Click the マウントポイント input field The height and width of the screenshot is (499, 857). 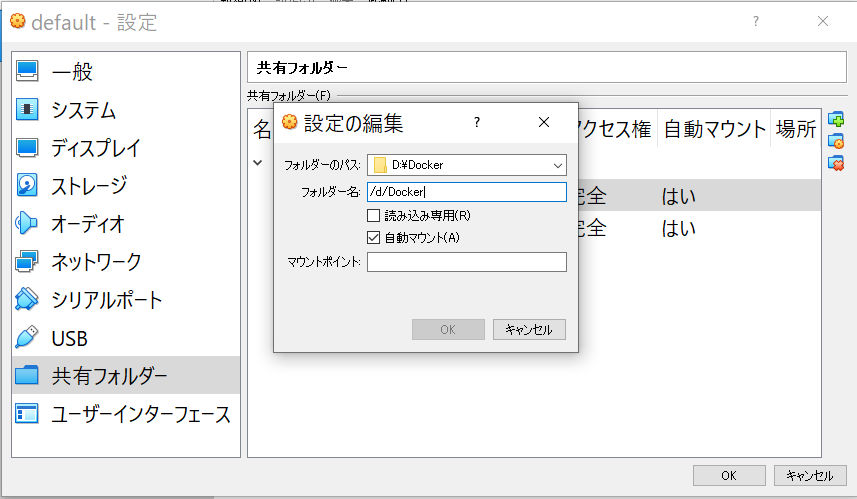(466, 262)
